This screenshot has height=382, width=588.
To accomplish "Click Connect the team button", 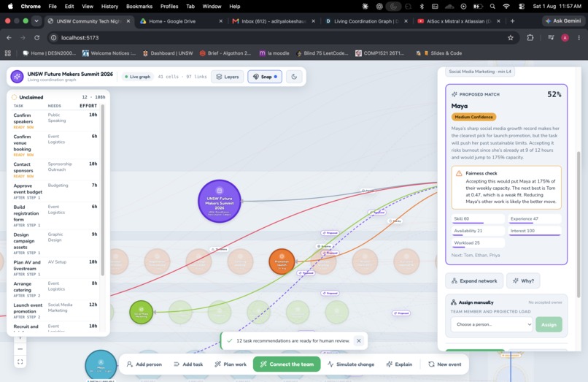I will 287,364.
